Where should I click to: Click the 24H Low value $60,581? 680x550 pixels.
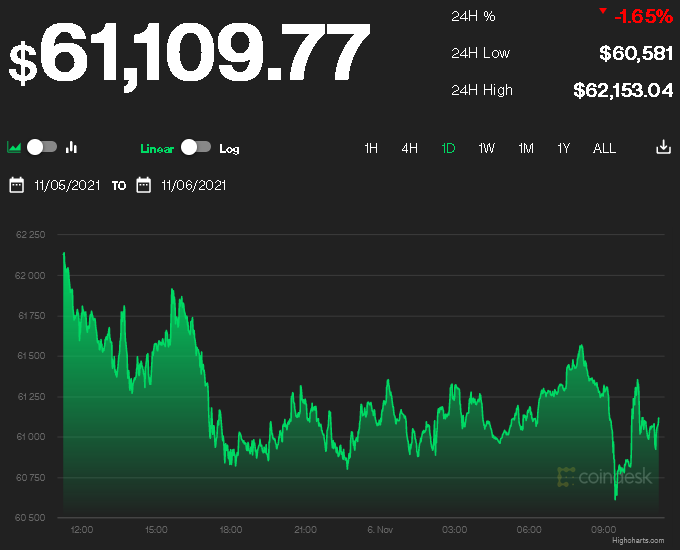click(636, 53)
